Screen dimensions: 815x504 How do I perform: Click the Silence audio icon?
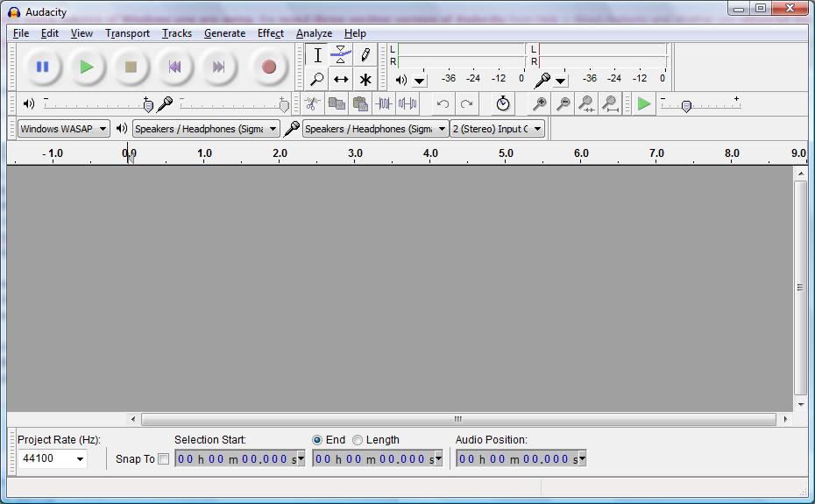click(407, 104)
